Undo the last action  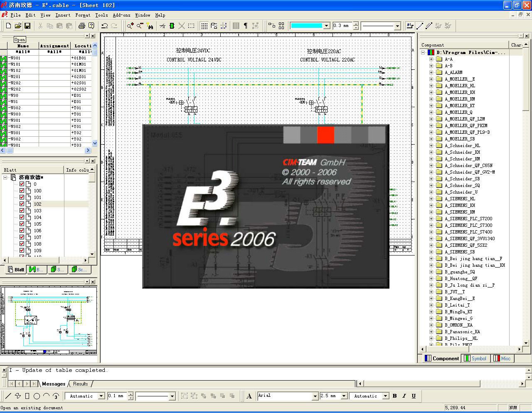point(105,26)
